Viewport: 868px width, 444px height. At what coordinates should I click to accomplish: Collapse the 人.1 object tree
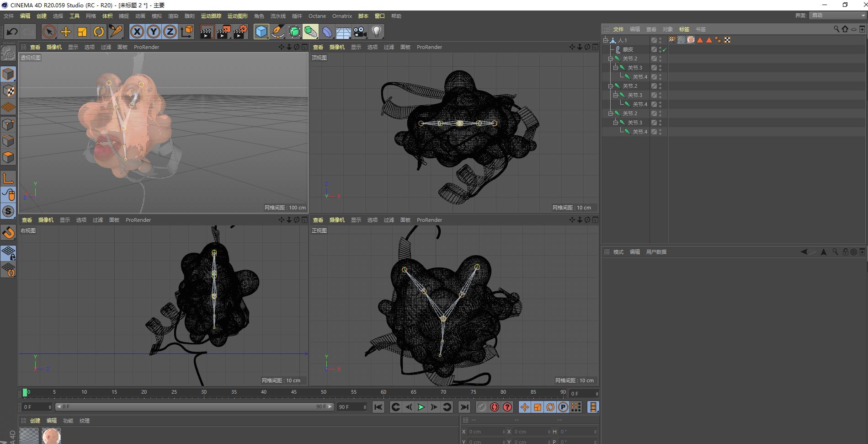click(606, 40)
